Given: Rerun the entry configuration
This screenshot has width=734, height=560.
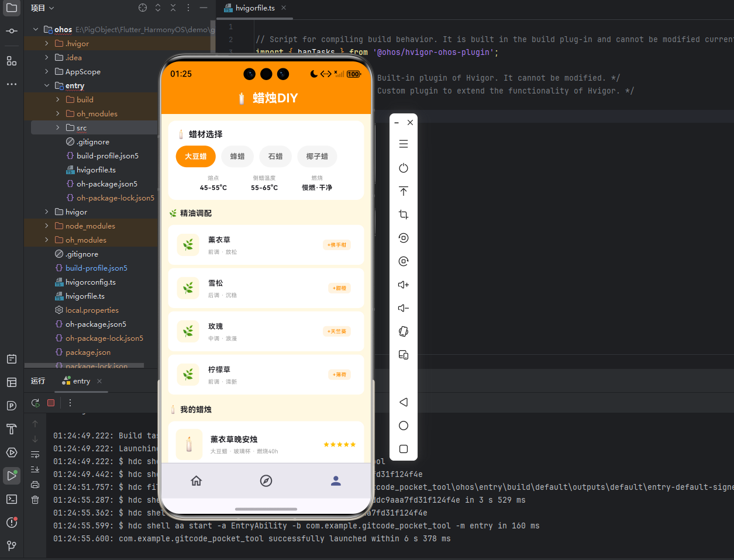Looking at the screenshot, I should coord(36,403).
